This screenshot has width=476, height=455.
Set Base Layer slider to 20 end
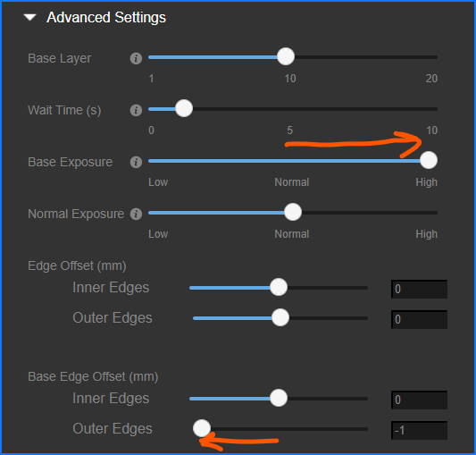click(436, 57)
